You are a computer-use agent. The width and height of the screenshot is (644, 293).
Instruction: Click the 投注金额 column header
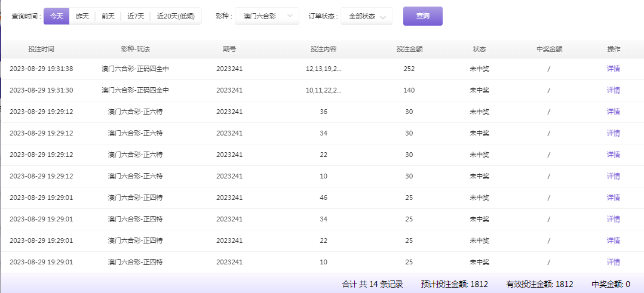(409, 49)
